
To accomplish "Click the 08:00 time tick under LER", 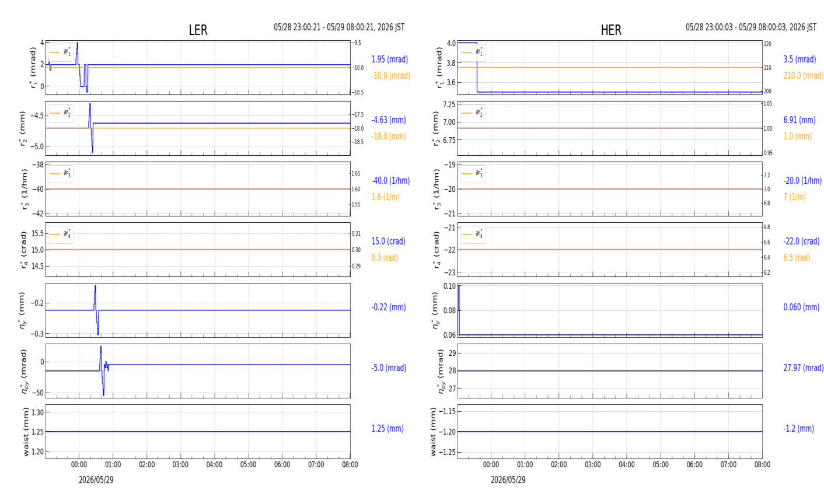I will point(350,465).
